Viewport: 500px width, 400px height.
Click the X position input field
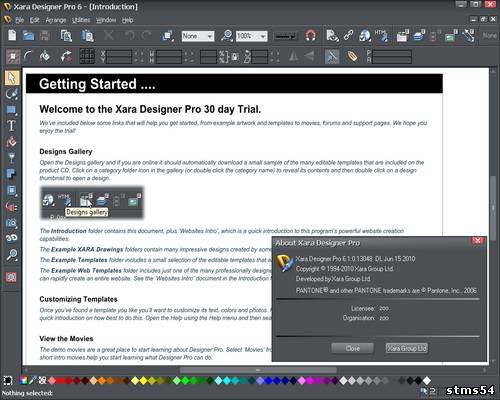[119, 53]
